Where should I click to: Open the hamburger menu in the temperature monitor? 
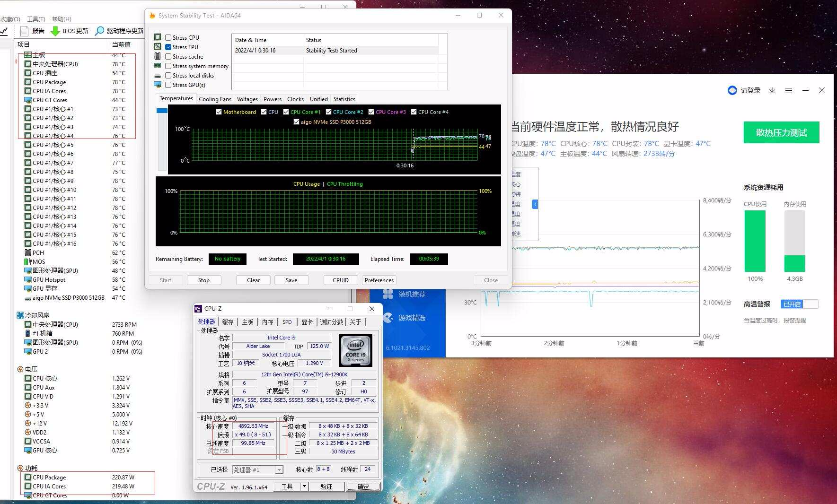[x=789, y=90]
